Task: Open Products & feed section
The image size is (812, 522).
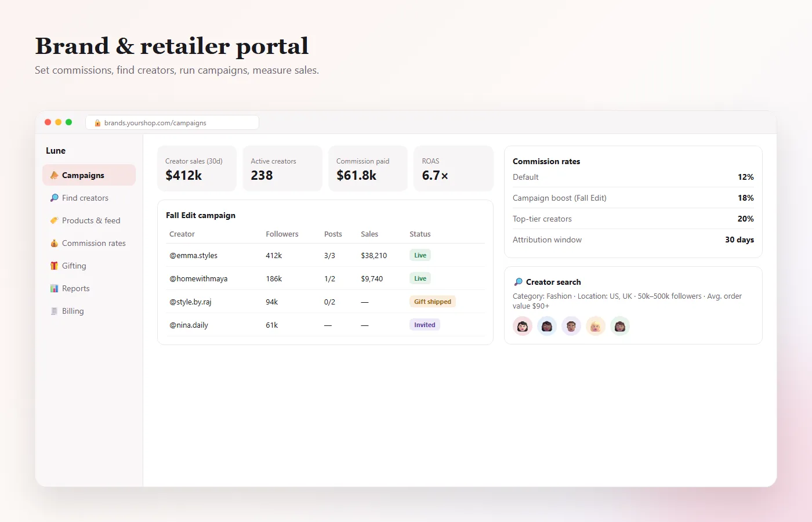Action: [x=89, y=220]
